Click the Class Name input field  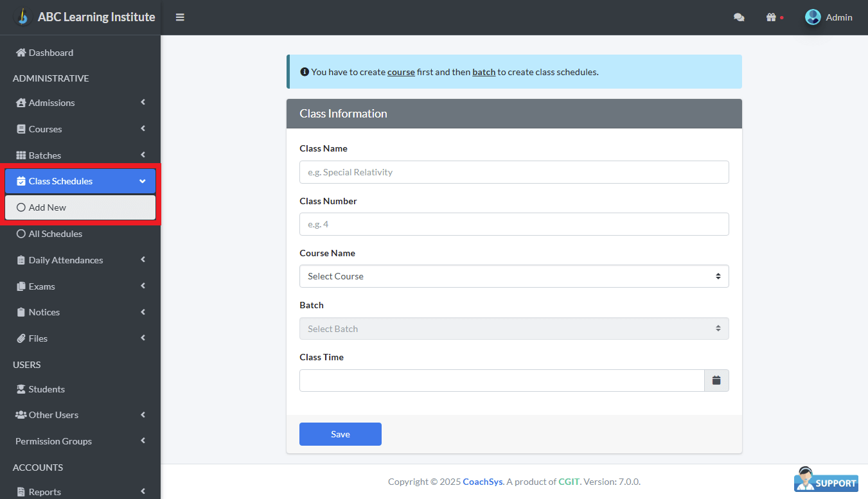coord(514,172)
